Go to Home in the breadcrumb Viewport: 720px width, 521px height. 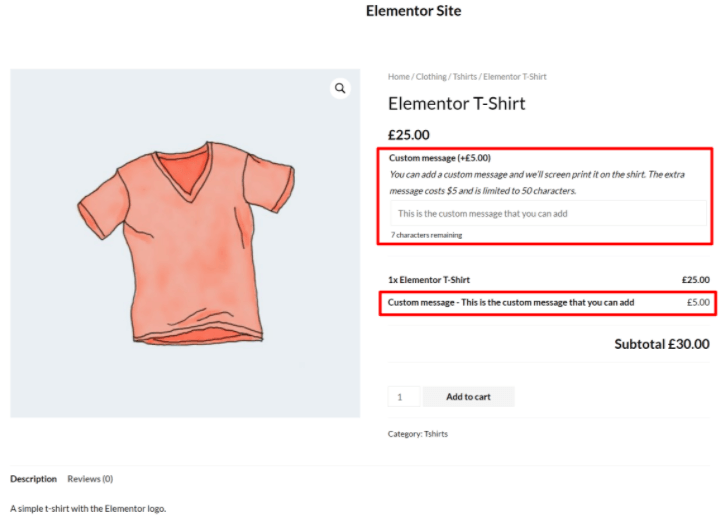pyautogui.click(x=398, y=77)
